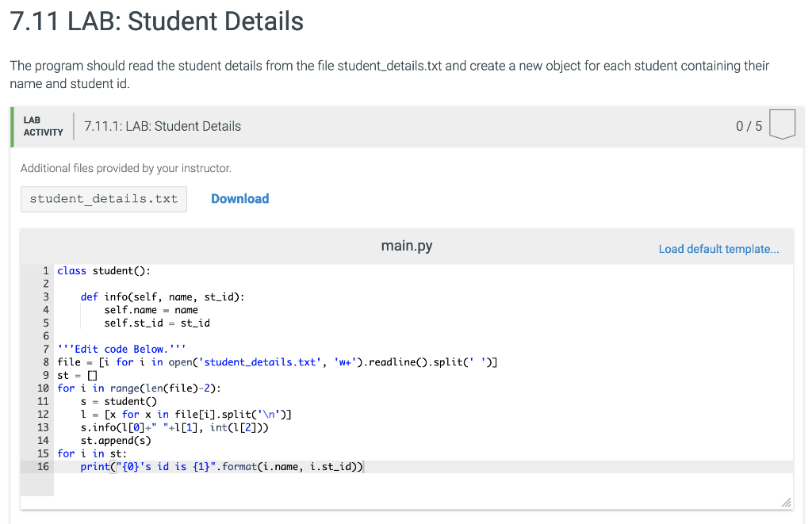Click the lab completion shield badge beside 0/5

(782, 124)
